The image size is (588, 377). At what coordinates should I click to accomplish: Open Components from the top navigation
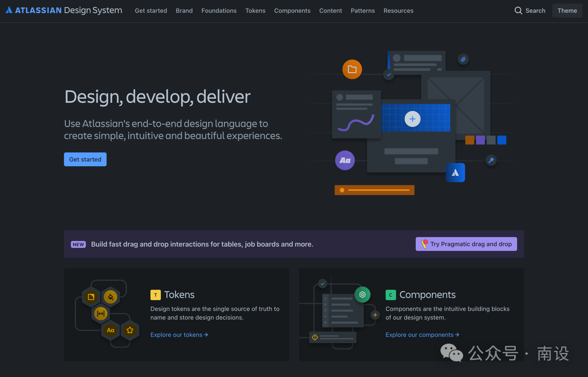(292, 11)
